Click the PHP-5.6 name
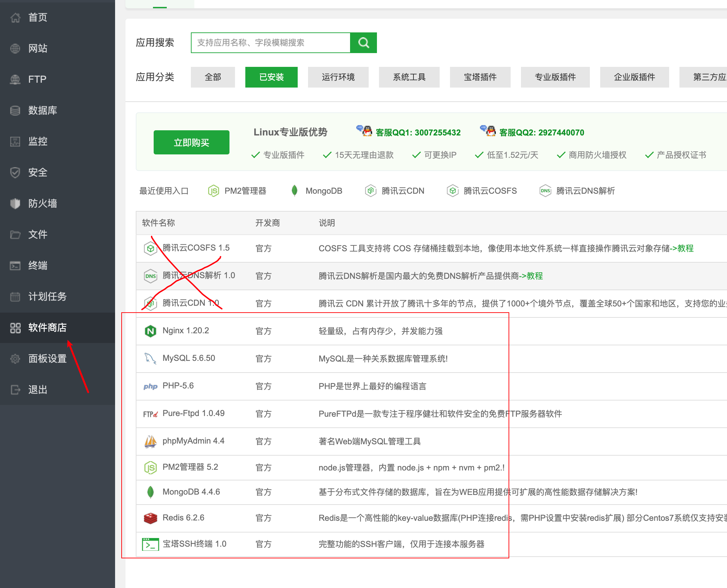This screenshot has width=727, height=588. tap(178, 386)
